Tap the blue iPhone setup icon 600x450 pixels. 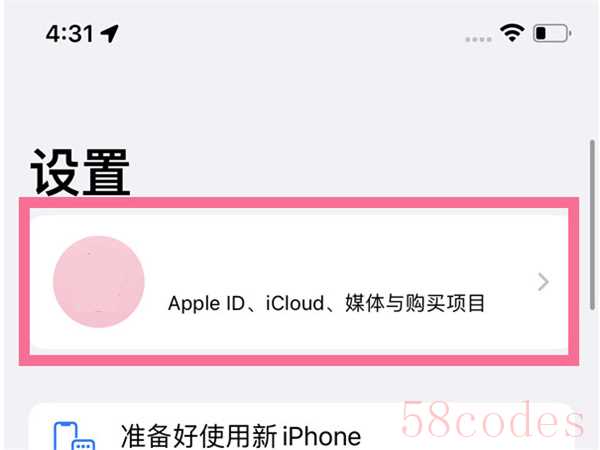[74, 436]
